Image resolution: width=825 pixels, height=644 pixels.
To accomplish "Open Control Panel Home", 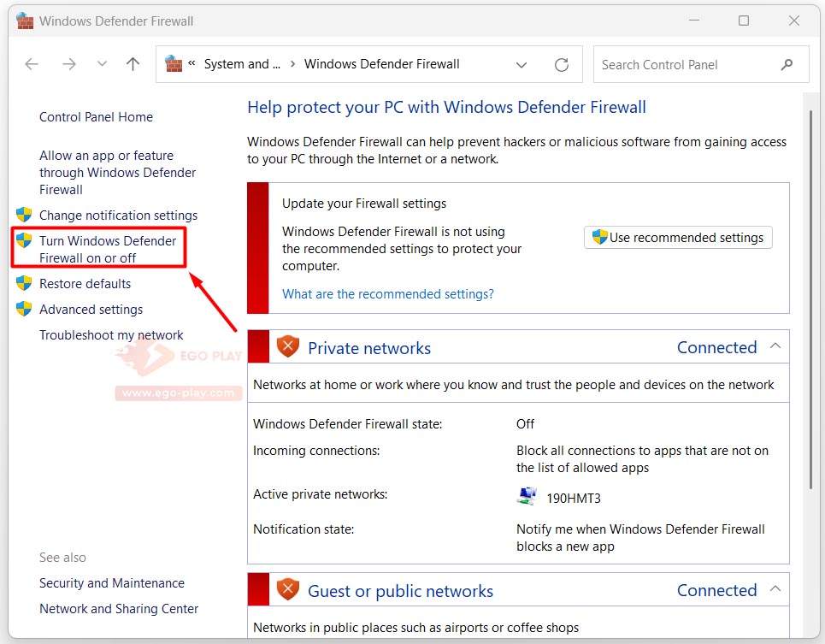I will tap(97, 117).
